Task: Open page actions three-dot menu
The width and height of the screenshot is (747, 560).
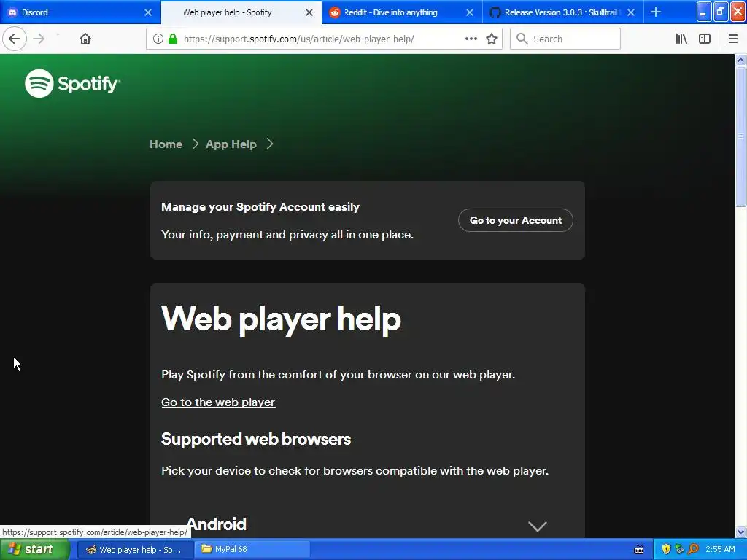Action: point(471,39)
